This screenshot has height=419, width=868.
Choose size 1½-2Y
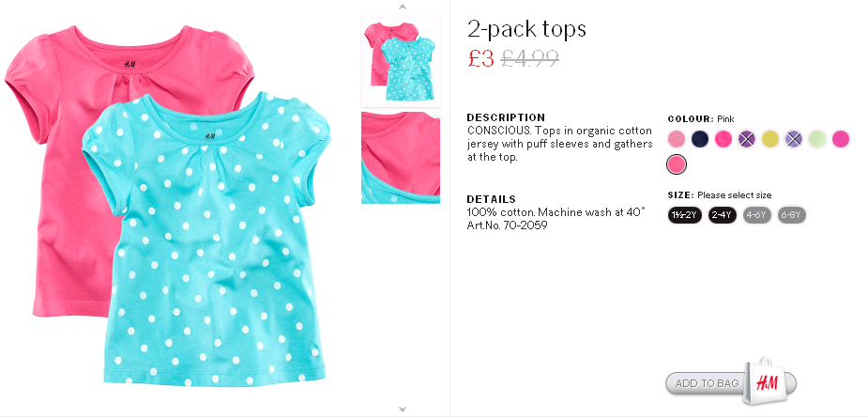685,215
